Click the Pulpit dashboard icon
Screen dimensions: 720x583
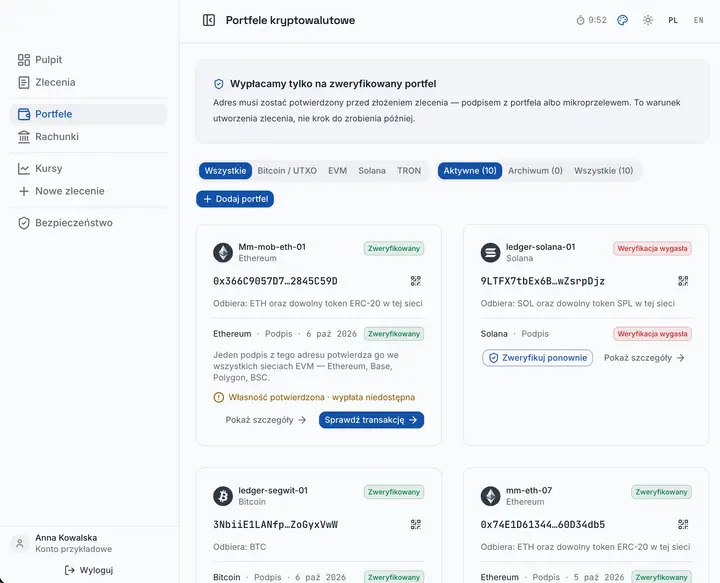24,60
